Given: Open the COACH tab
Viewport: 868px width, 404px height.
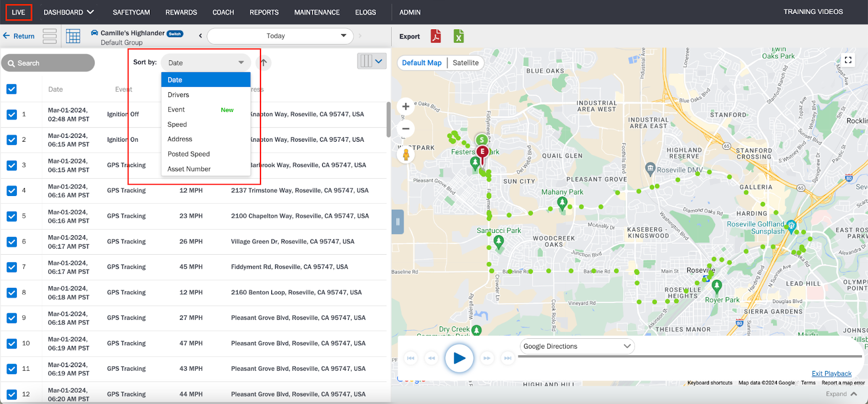Looking at the screenshot, I should tap(223, 12).
